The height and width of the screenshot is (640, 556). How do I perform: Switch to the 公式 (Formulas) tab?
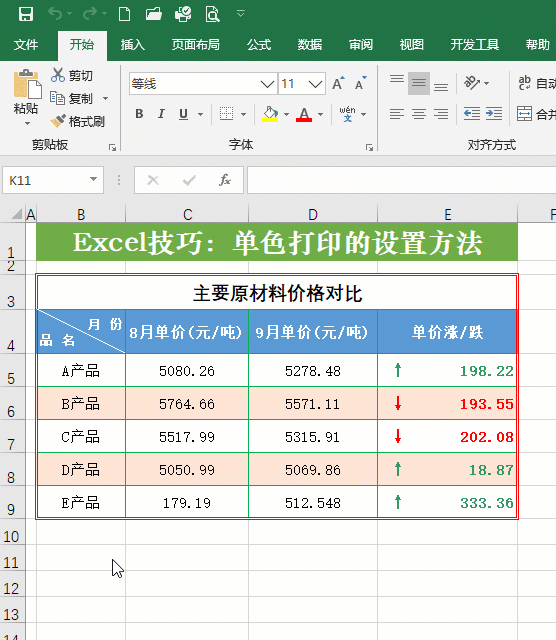259,44
